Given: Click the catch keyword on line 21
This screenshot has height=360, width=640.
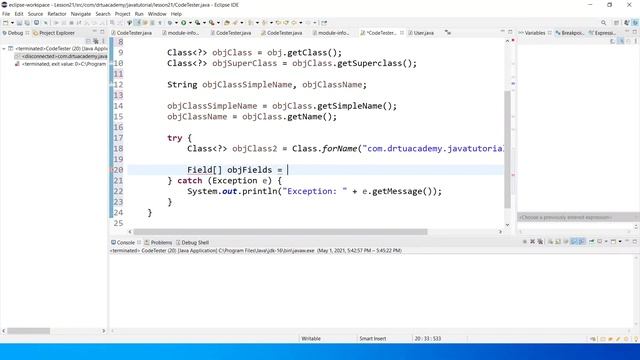Looking at the screenshot, I should click(x=190, y=180).
